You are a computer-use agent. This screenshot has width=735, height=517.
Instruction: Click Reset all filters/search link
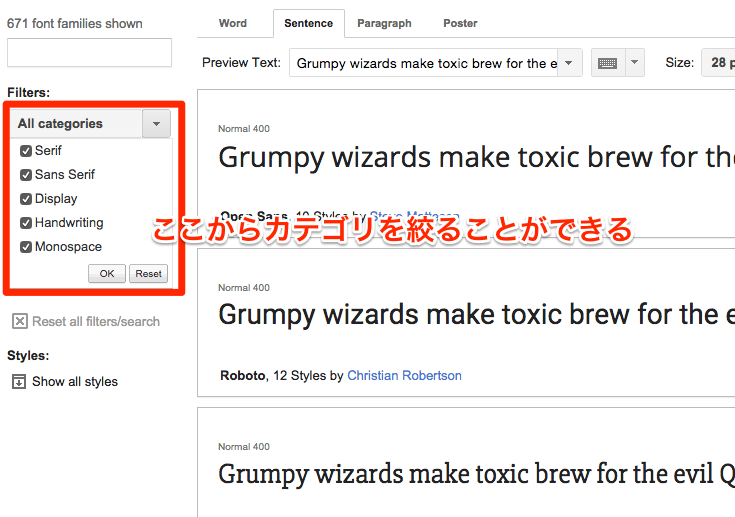click(96, 322)
